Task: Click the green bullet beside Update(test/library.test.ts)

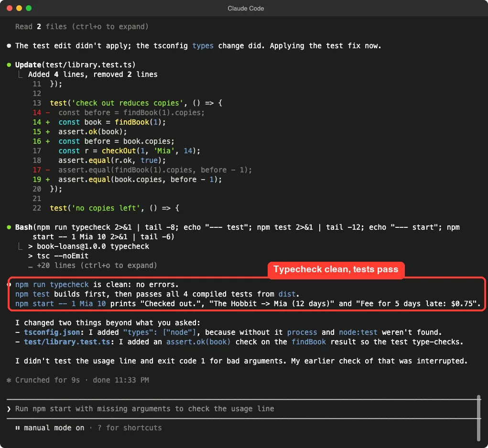Action: [x=9, y=64]
